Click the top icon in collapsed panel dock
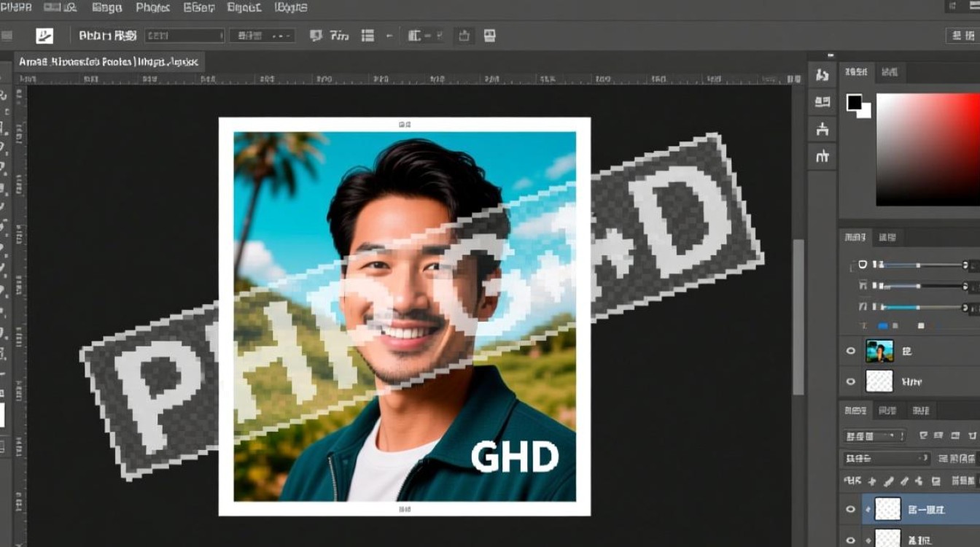980x547 pixels. click(x=822, y=75)
